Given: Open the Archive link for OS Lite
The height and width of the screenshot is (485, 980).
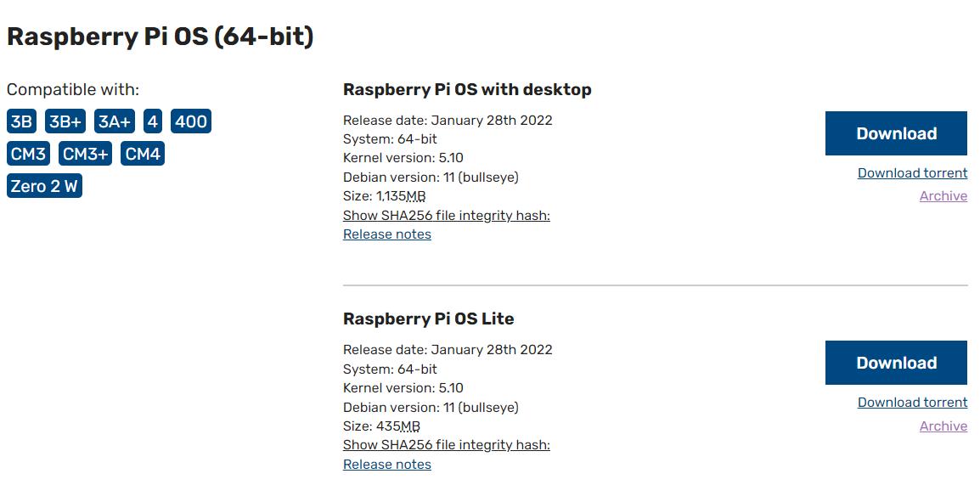Looking at the screenshot, I should [943, 426].
